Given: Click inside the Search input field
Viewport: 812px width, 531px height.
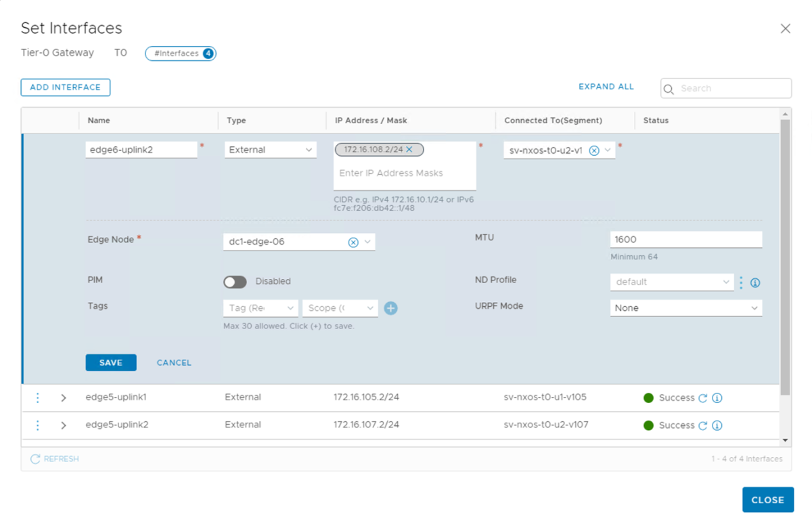Looking at the screenshot, I should coord(724,88).
